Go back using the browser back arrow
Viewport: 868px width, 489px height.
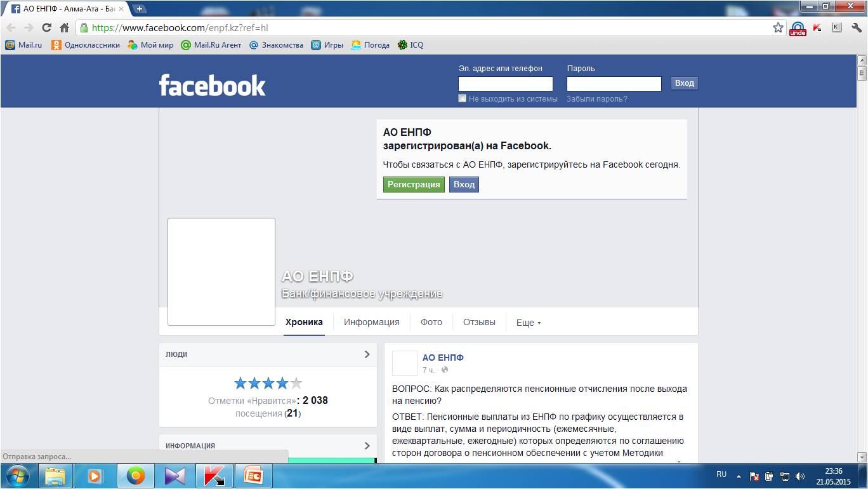[11, 28]
